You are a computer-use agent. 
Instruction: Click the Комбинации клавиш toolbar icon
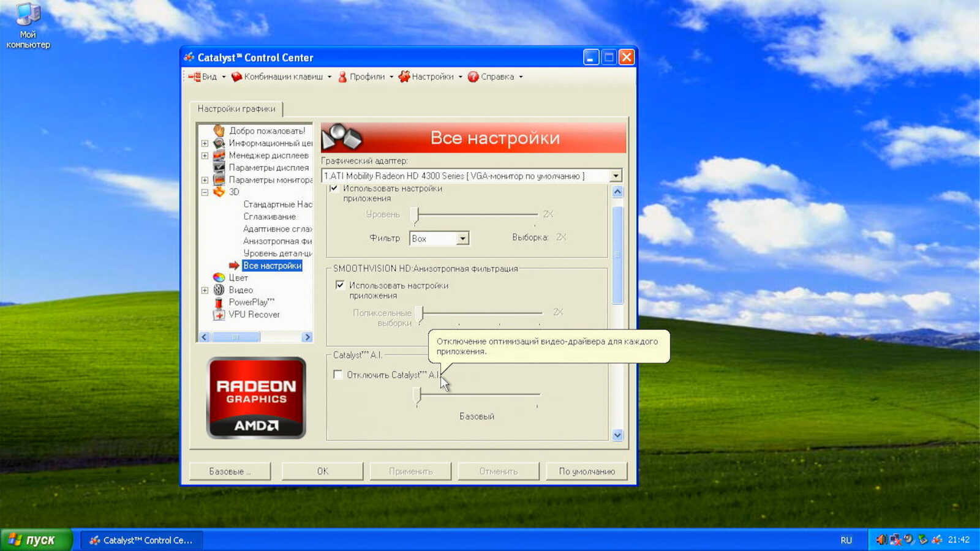(236, 77)
